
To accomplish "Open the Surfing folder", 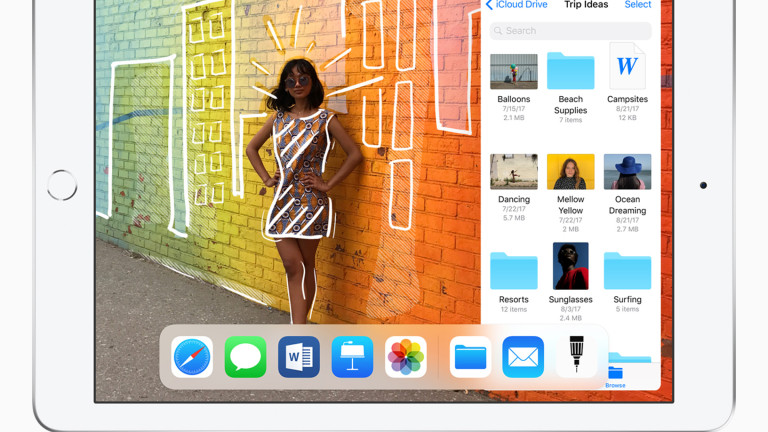I will tap(627, 271).
